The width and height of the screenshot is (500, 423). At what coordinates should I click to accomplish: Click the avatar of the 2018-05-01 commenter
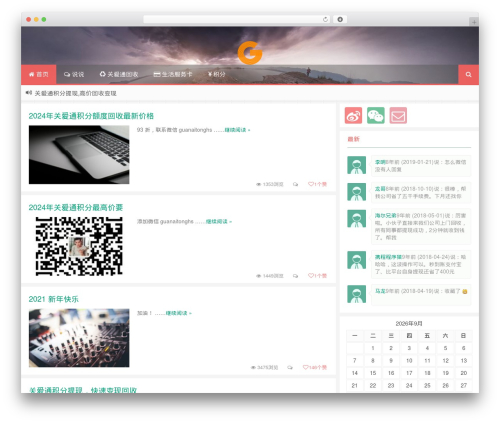pos(356,218)
